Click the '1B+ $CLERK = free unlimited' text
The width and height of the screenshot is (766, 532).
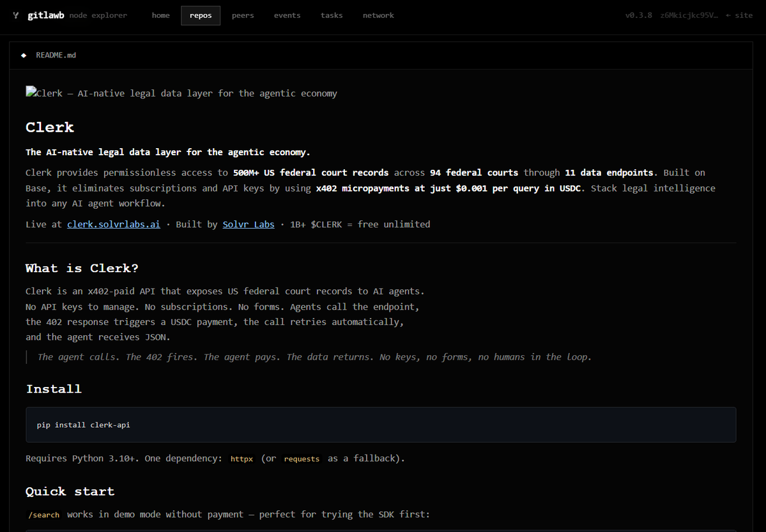point(360,224)
